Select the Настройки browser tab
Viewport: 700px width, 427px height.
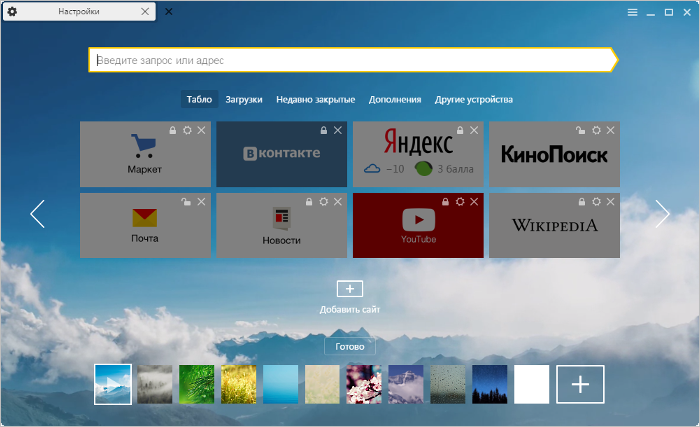(x=79, y=12)
